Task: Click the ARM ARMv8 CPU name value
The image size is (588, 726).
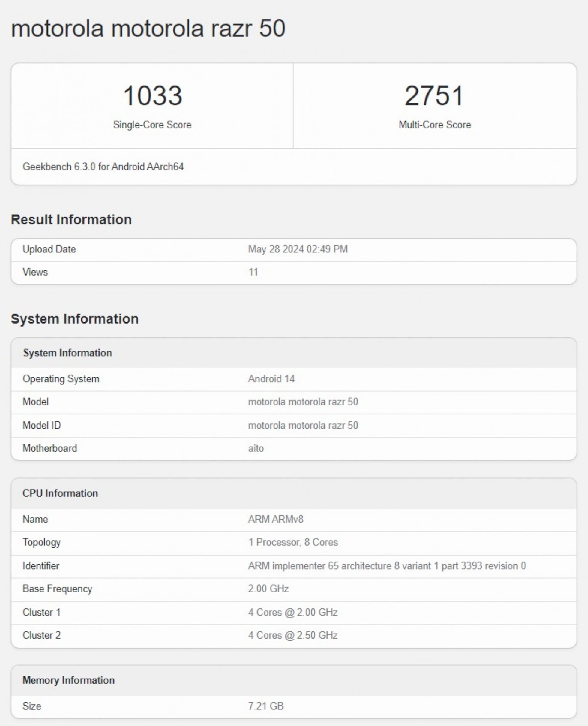Action: click(x=276, y=519)
